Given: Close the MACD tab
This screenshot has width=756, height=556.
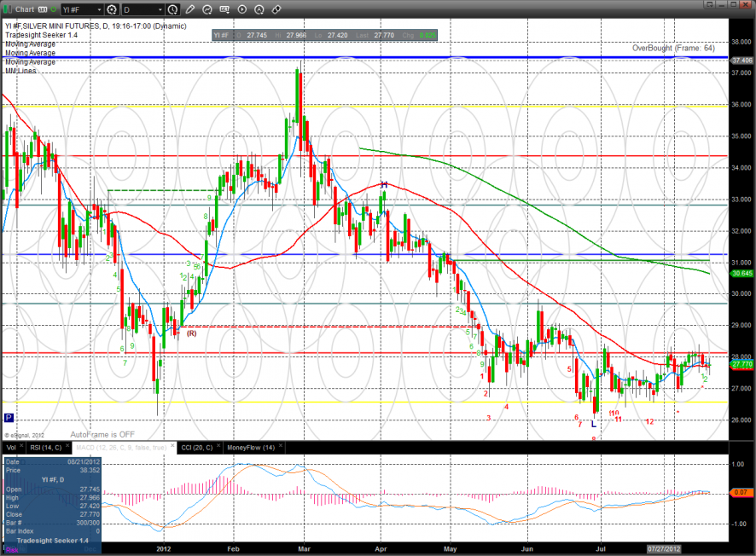Looking at the screenshot, I should point(172,446).
